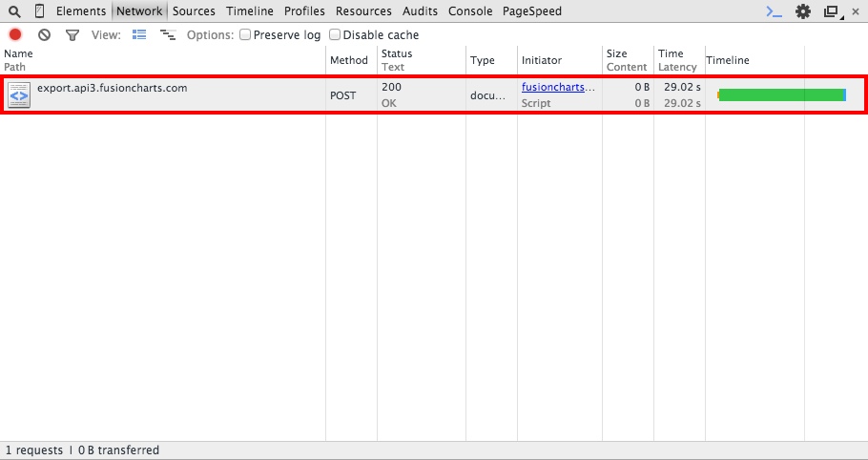
Task: Stop recording with the red record button
Action: tap(14, 35)
